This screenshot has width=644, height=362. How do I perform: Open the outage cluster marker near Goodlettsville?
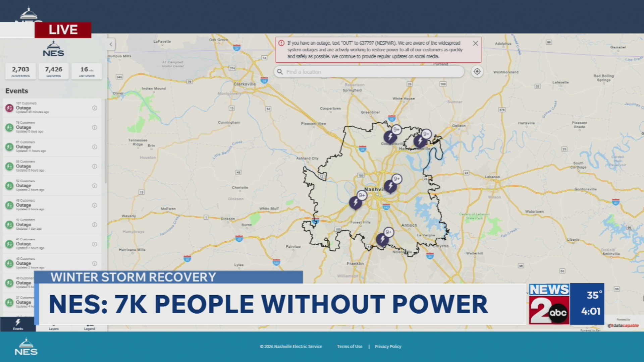coord(390,137)
